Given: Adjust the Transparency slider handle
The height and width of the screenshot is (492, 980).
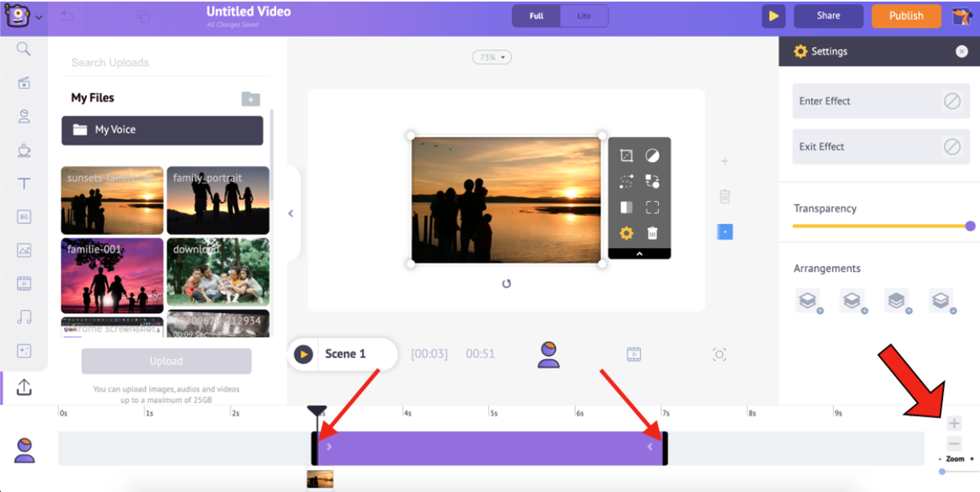Looking at the screenshot, I should [x=970, y=226].
